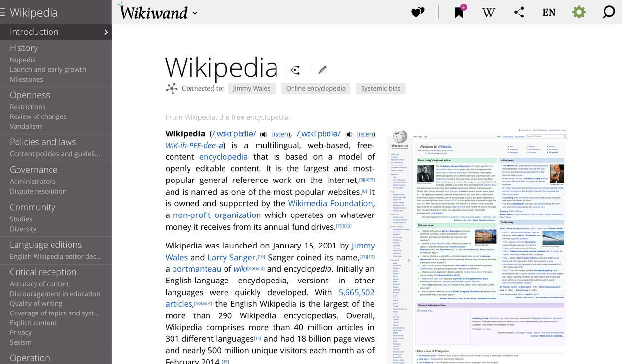Click the Wikiwand logo
The height and width of the screenshot is (364, 622).
coord(154,12)
